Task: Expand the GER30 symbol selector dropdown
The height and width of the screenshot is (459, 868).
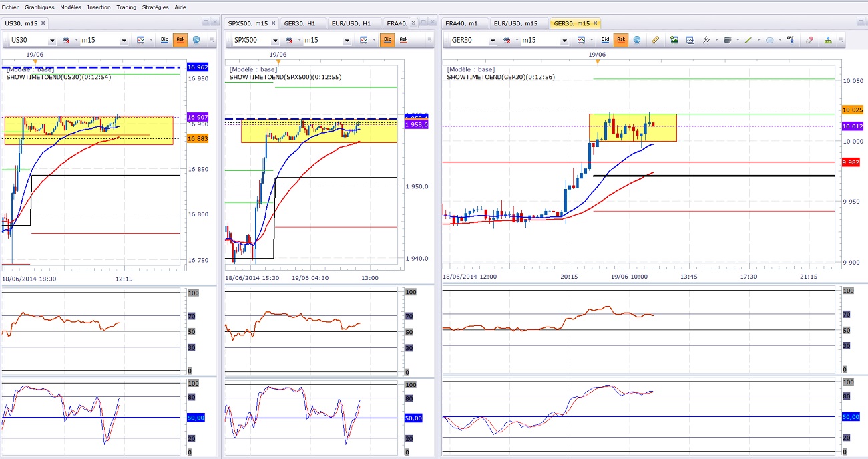Action: [x=492, y=41]
